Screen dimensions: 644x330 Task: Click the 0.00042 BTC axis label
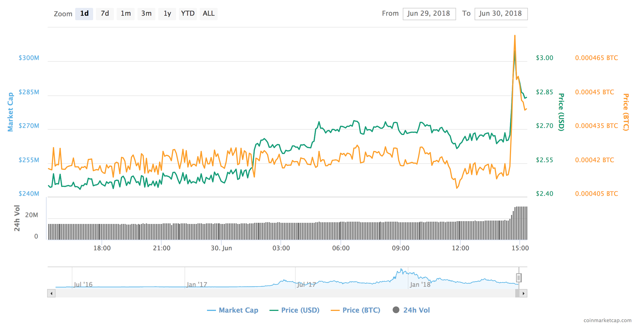point(595,160)
